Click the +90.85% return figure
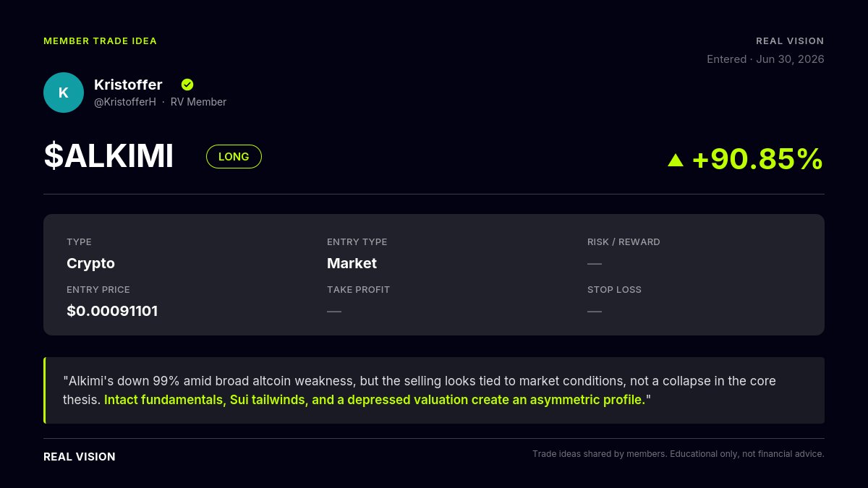The image size is (868, 488). click(x=757, y=159)
